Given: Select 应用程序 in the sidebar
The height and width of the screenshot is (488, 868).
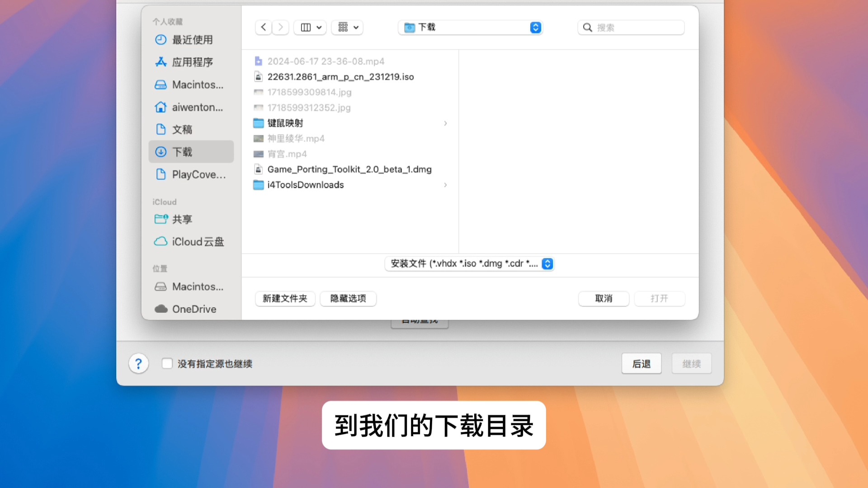Looking at the screenshot, I should click(x=191, y=62).
